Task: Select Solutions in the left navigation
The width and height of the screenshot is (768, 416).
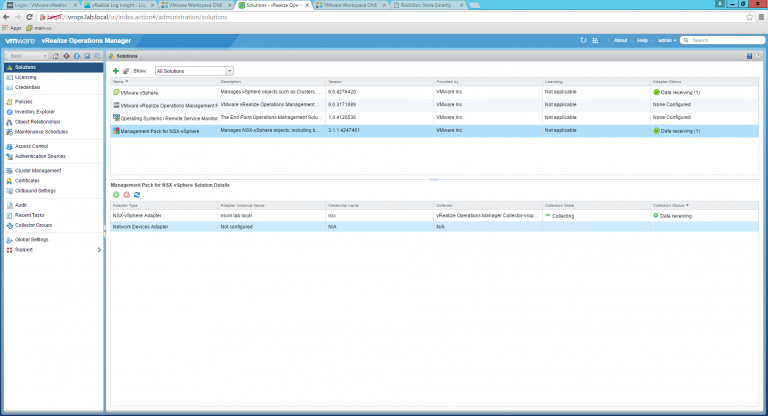Action: pos(54,67)
